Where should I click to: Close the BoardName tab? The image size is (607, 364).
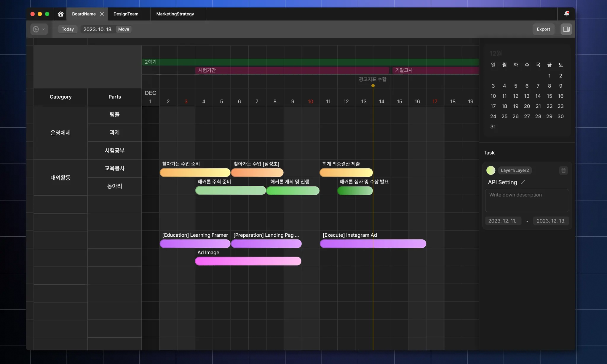[x=102, y=14]
